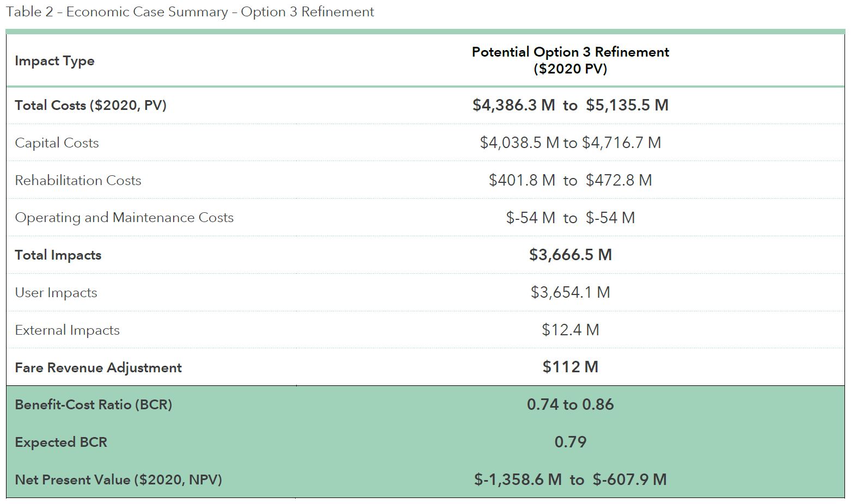Image resolution: width=851 pixels, height=504 pixels.
Task: Select 'Operating and Maintenance Costs' label
Action: click(124, 218)
